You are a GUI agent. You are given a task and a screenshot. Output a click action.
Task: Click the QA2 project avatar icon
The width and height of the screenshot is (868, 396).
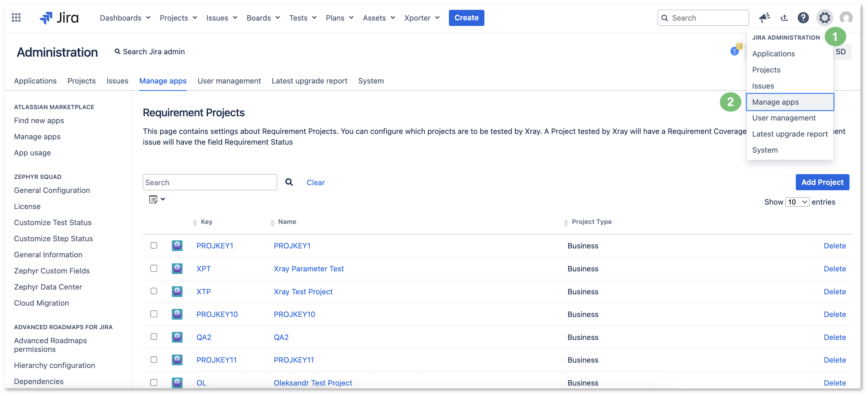(x=177, y=337)
